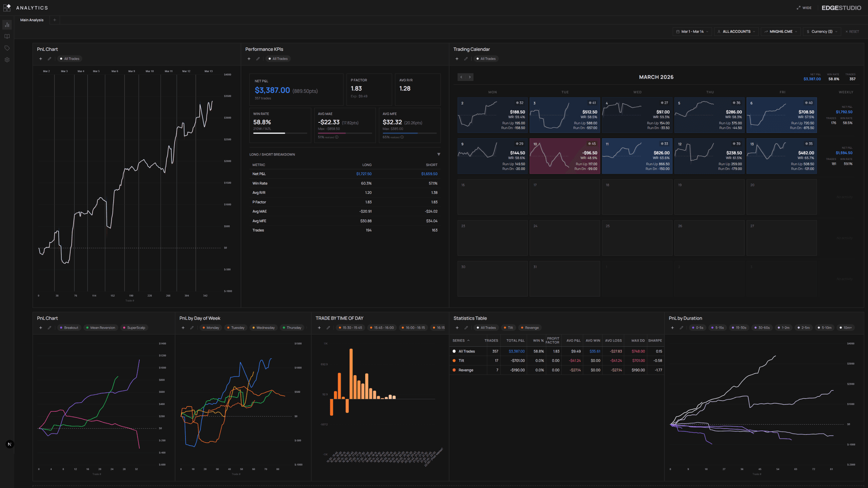Click the plus icon on Trading Calendar panel

point(457,58)
